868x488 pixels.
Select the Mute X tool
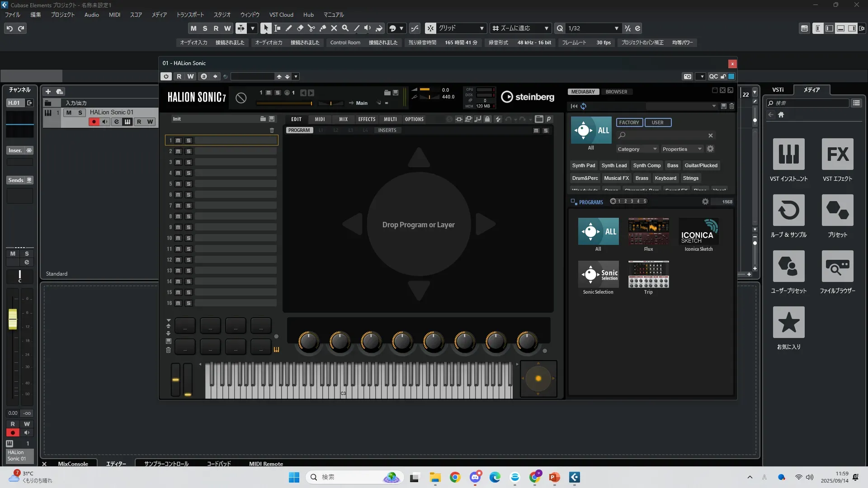point(334,28)
